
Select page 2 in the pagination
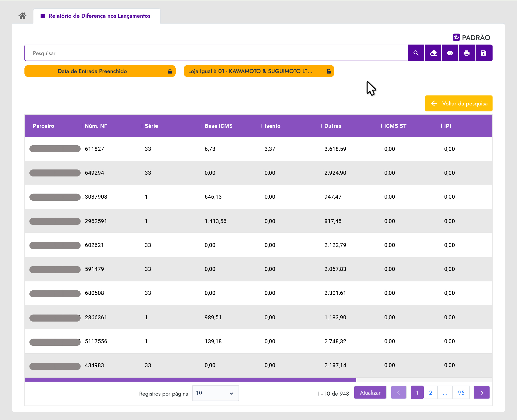[430, 393]
